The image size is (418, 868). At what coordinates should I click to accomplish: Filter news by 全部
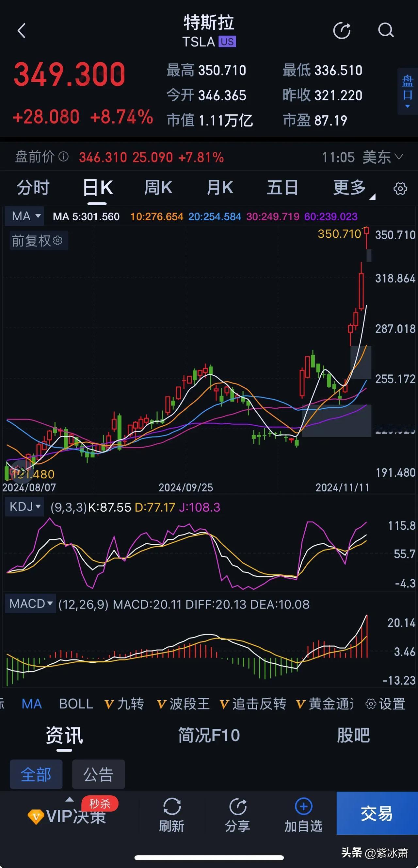(x=36, y=774)
